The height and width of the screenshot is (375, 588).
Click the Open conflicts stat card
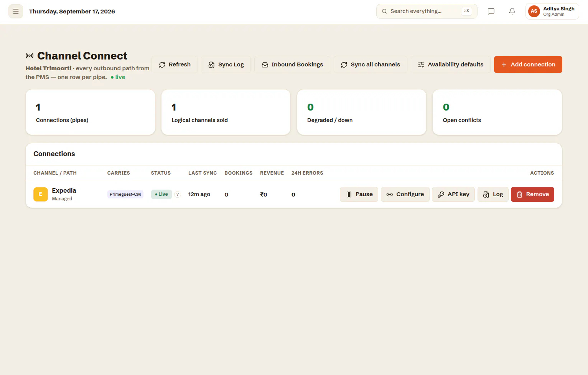click(x=497, y=112)
